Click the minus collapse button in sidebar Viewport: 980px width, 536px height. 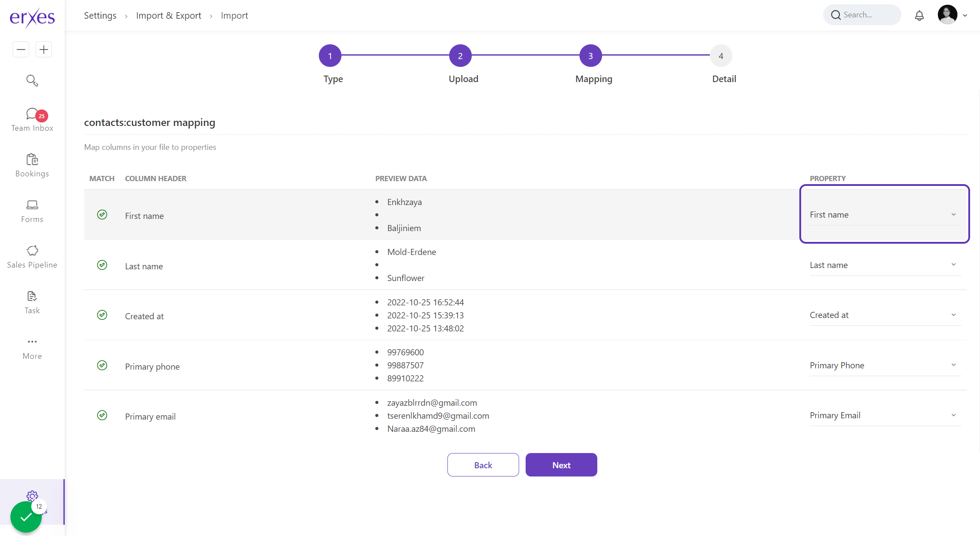[21, 50]
